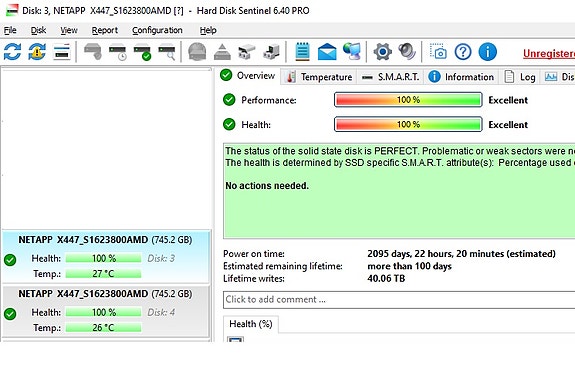Open help with the question mark icon

(x=463, y=52)
